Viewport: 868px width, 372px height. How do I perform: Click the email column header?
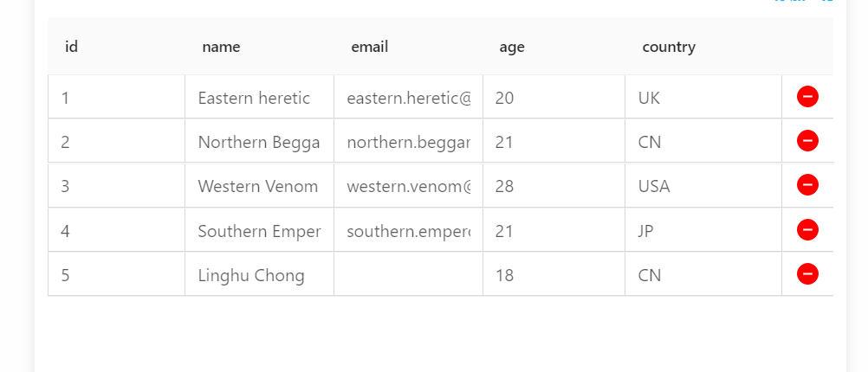click(369, 47)
